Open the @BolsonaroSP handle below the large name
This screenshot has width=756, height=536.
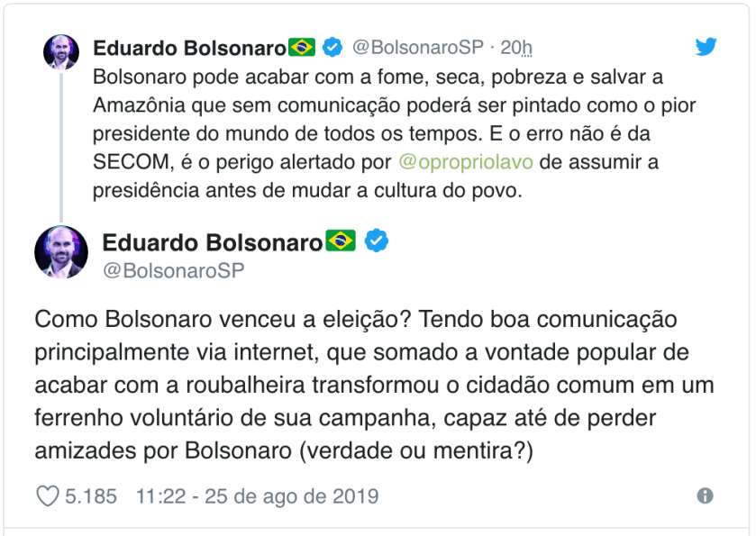point(173,270)
